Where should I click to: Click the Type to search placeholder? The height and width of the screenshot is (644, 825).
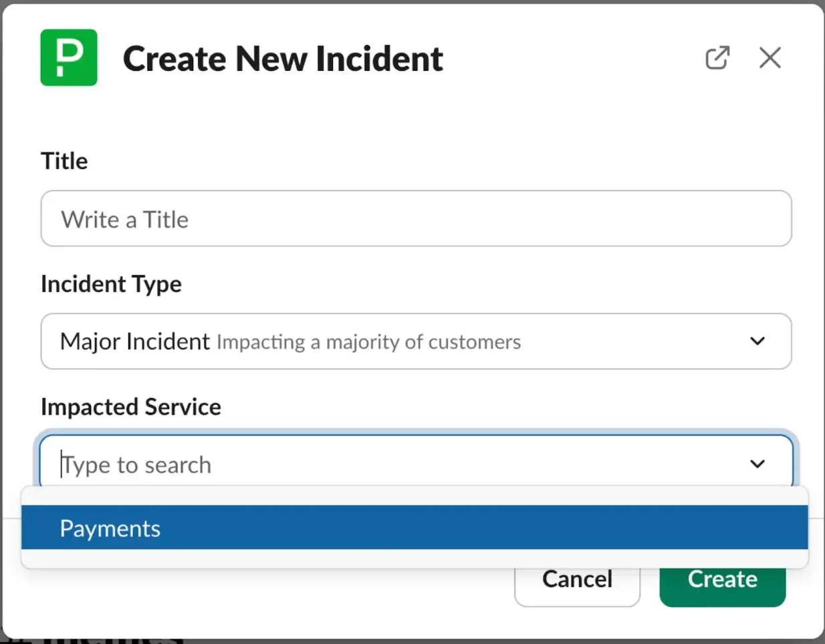(x=137, y=465)
